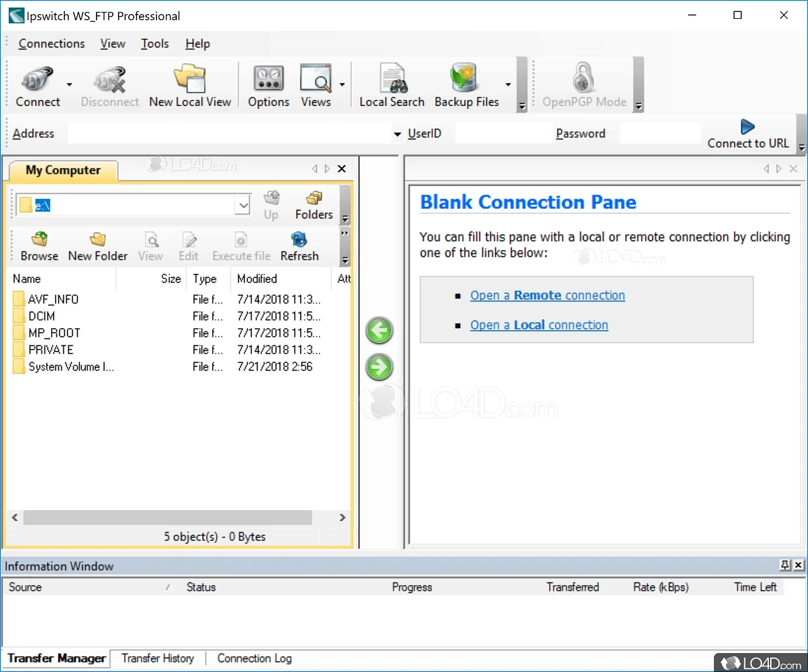Viewport: 808px width, 672px height.
Task: Click My Computer pane's next-tab arrow
Action: pos(327,168)
